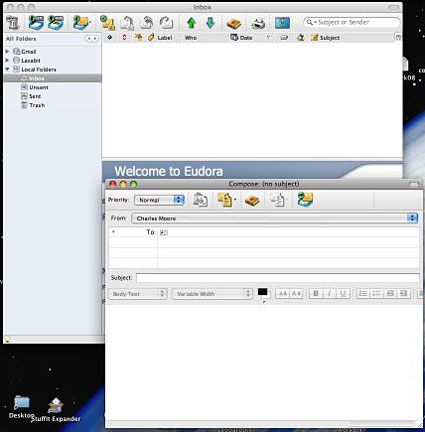Click the column picker icon right of Subject

pyautogui.click(x=398, y=38)
